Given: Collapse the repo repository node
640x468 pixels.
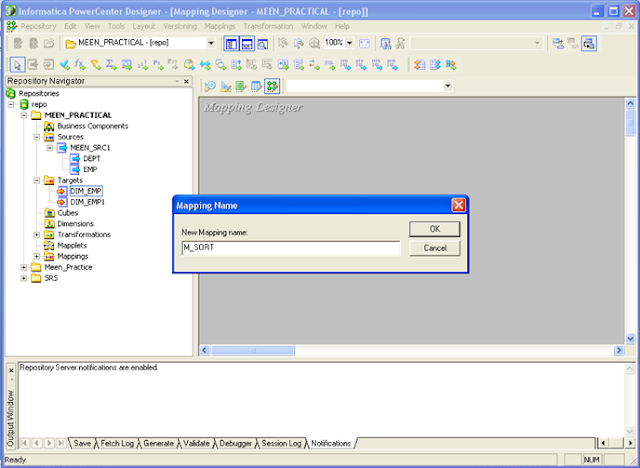Looking at the screenshot, I should click(11, 104).
